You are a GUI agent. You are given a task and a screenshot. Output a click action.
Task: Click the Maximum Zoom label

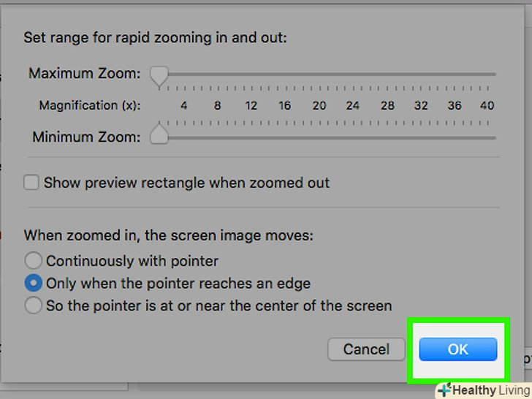point(84,73)
